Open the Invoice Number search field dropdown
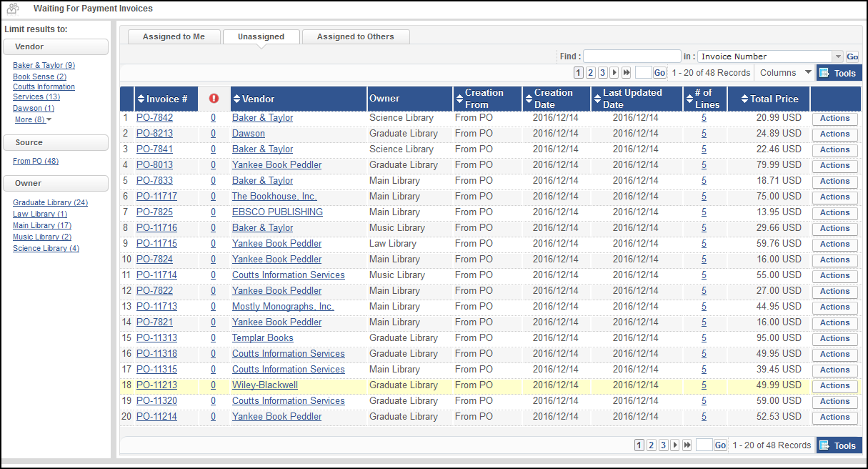This screenshot has height=469, width=868. tap(838, 56)
